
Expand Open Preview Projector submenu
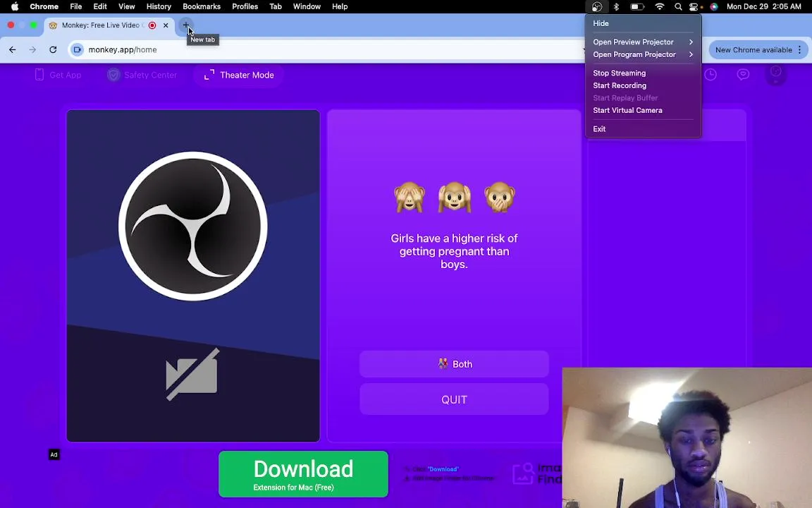point(643,42)
